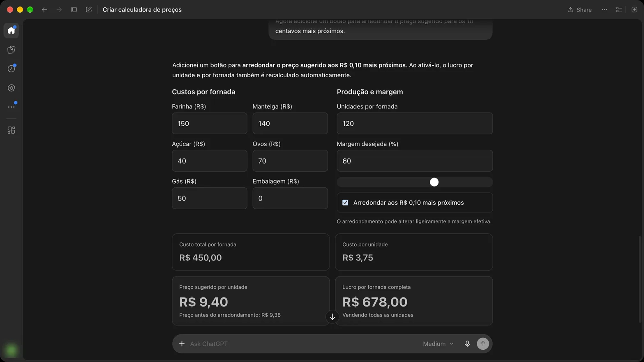Go forward with the right arrow
This screenshot has width=644, height=362.
(x=59, y=9)
